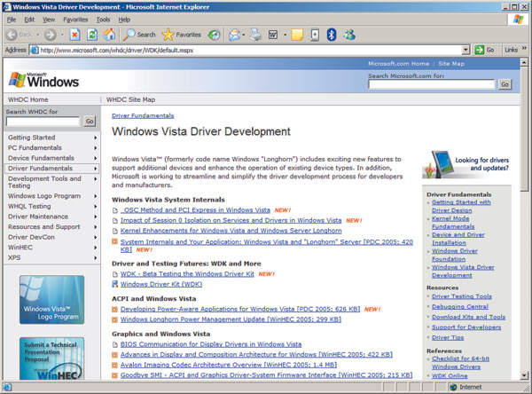
Task: Click the Refresh page icon
Action: coord(92,35)
